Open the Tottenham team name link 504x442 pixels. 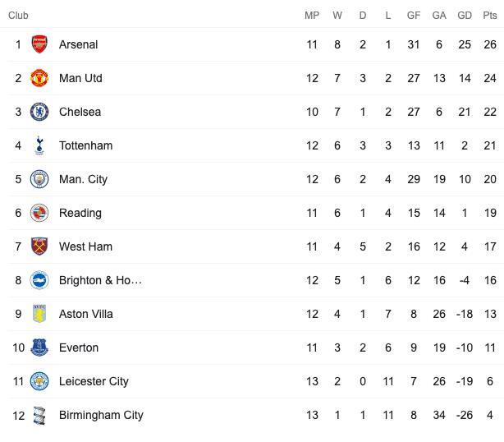(x=86, y=145)
